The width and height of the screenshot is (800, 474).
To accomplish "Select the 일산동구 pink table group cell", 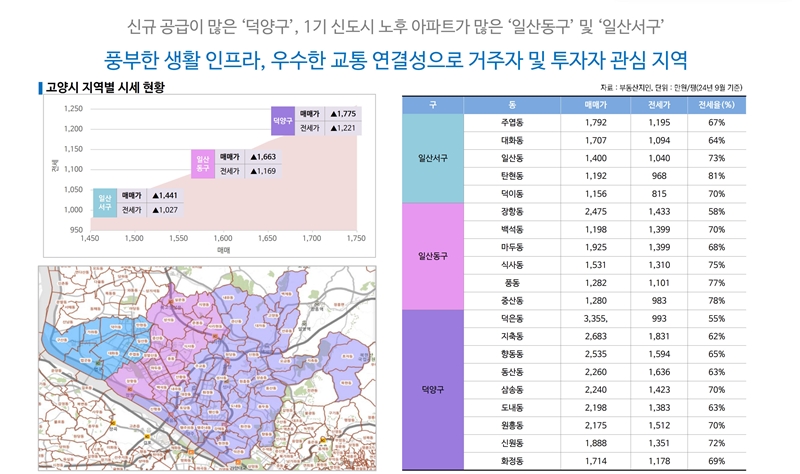I will (433, 256).
